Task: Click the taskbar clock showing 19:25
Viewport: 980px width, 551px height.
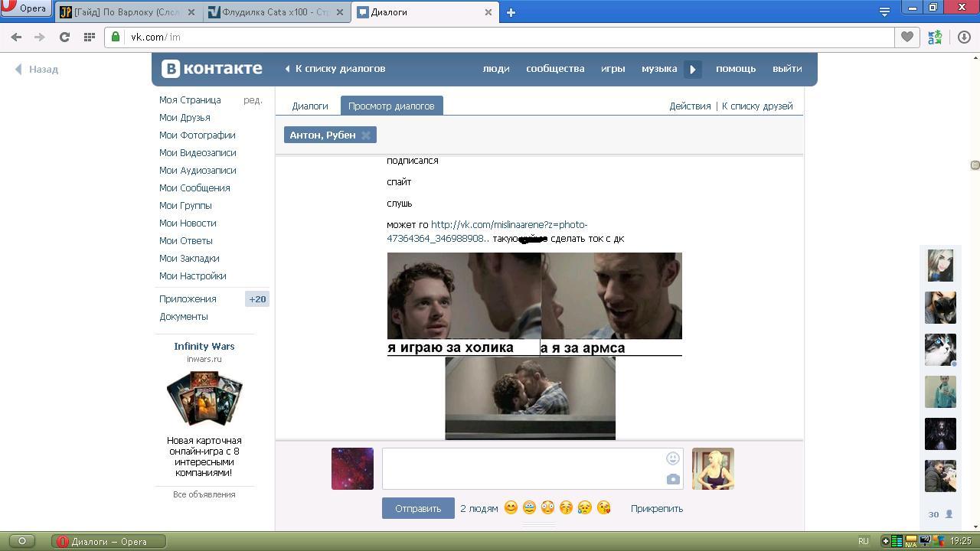Action: [961, 542]
